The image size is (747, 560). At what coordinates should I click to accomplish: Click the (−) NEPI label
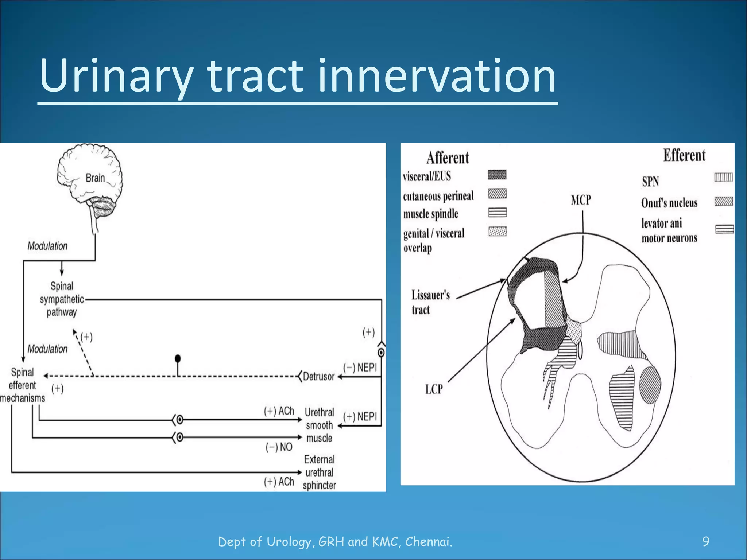pyautogui.click(x=360, y=367)
